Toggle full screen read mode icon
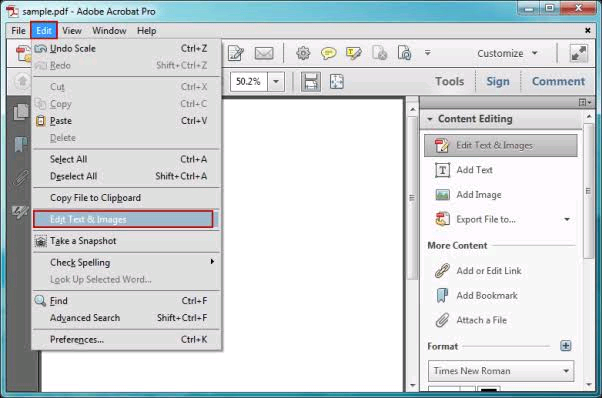This screenshot has width=602, height=398. pyautogui.click(x=578, y=53)
